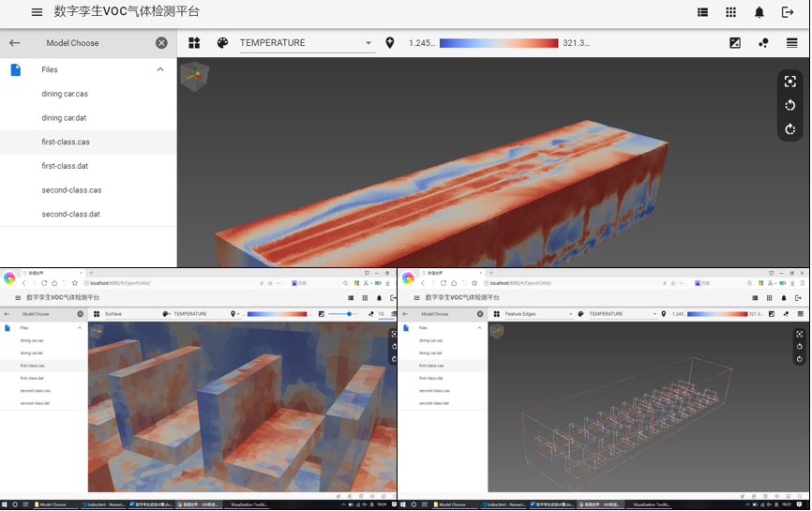Viewport: 812px width, 511px height.
Task: Close the large Model Choose panel with the X
Action: pyautogui.click(x=161, y=43)
